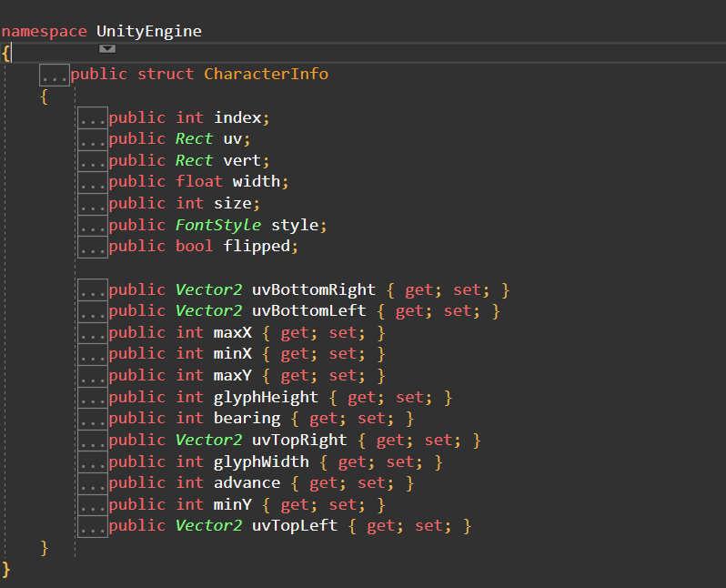The width and height of the screenshot is (726, 588).
Task: Click the 'float' keyword
Action: point(199,182)
